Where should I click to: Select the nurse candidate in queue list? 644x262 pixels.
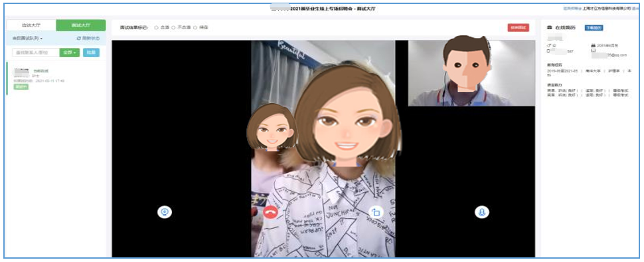click(x=56, y=78)
